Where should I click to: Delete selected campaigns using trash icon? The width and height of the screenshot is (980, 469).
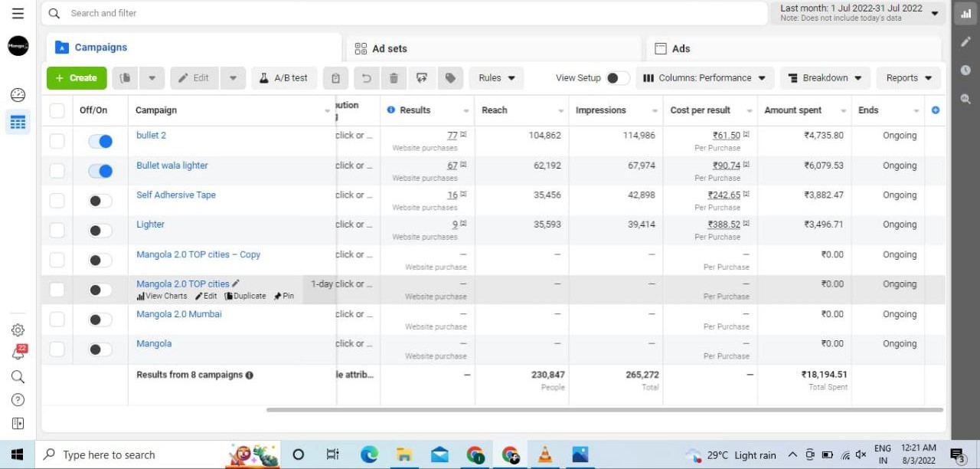[x=394, y=77]
